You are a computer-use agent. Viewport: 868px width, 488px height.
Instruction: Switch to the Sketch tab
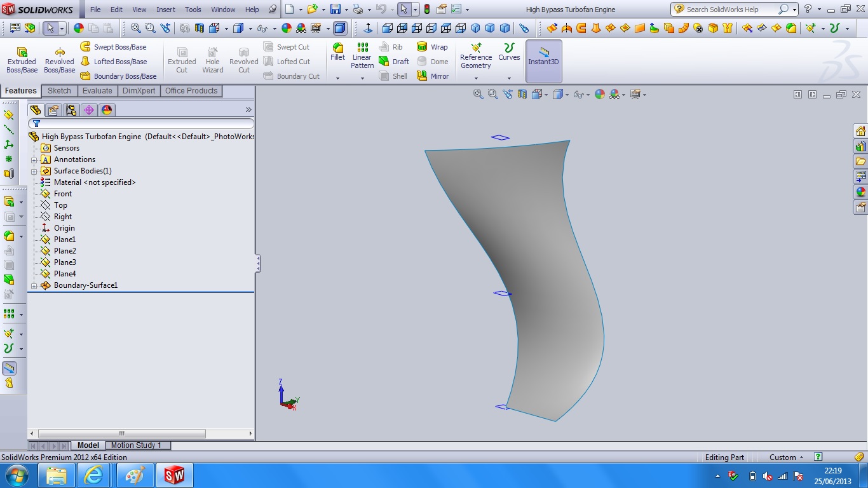(x=59, y=90)
